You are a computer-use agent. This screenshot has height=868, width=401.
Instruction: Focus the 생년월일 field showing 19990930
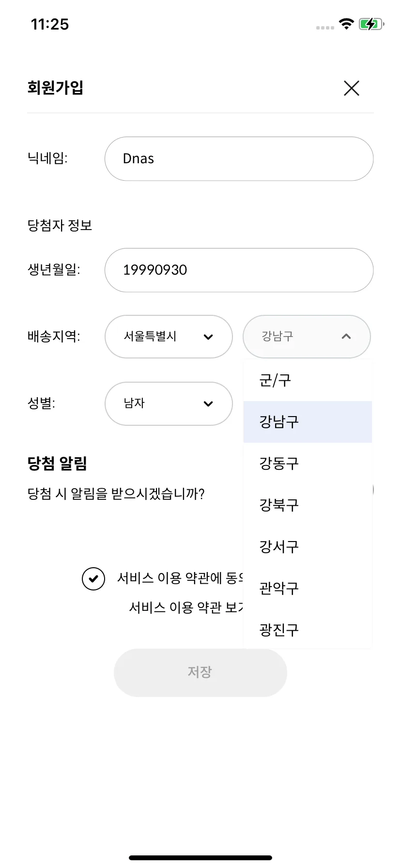239,270
